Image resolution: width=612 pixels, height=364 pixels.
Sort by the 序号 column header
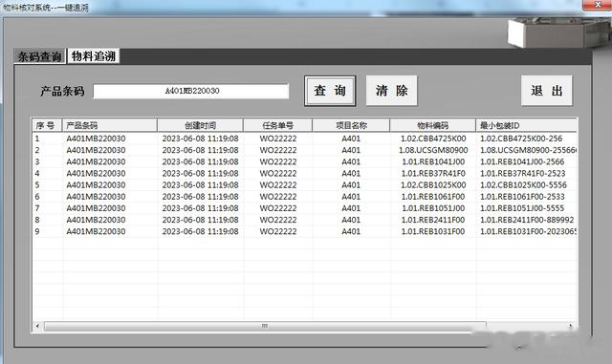(47, 125)
